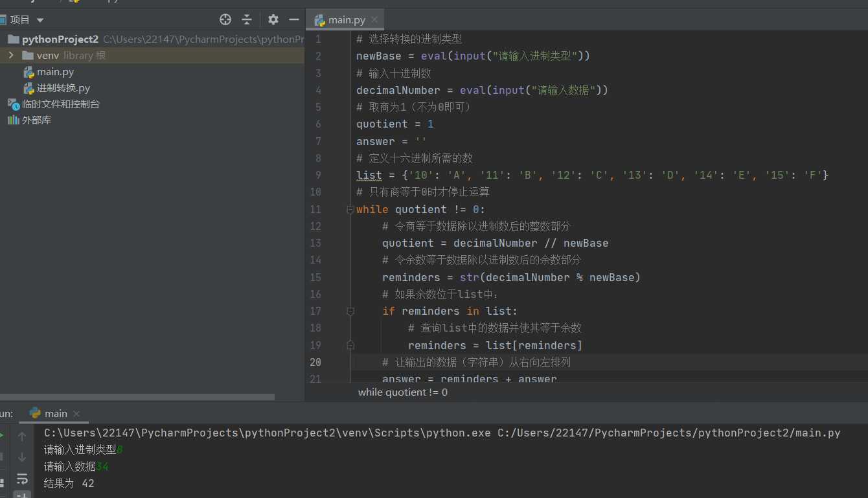Click the collapse all icon in project panel
868x498 pixels.
[247, 19]
